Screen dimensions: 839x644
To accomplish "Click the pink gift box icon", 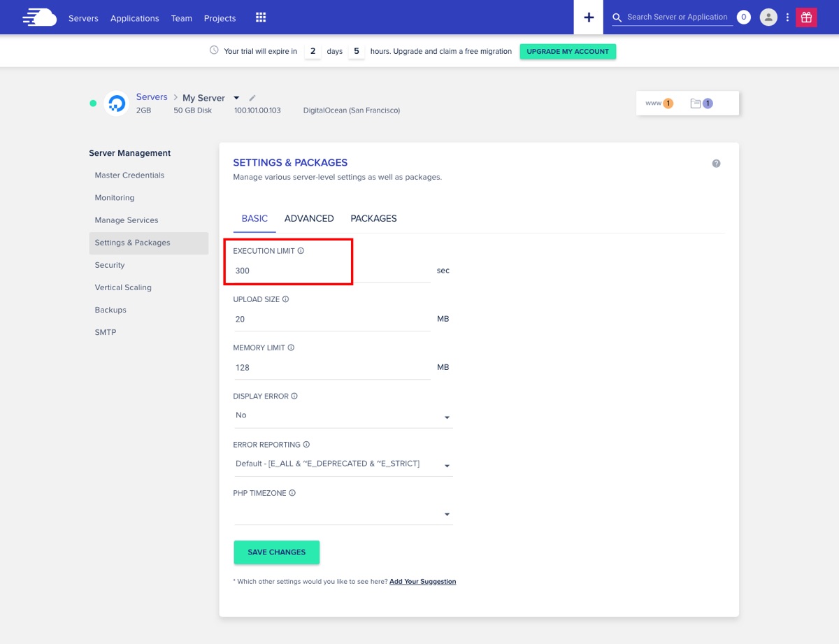I will click(x=806, y=17).
